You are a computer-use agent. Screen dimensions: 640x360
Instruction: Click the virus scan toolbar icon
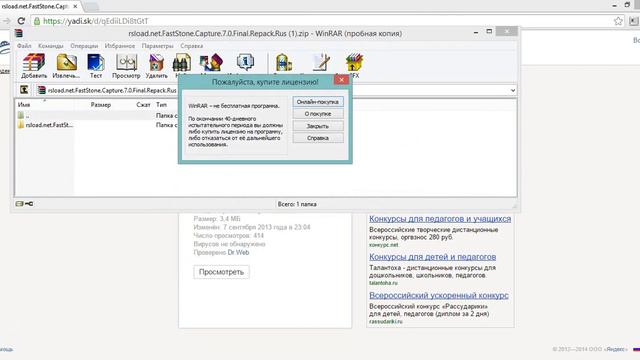284,63
